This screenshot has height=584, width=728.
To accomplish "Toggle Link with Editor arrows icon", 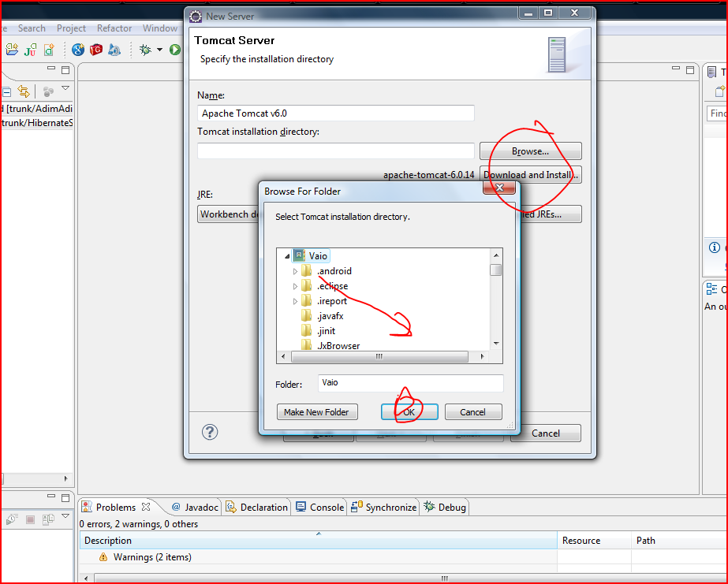I will point(23,91).
